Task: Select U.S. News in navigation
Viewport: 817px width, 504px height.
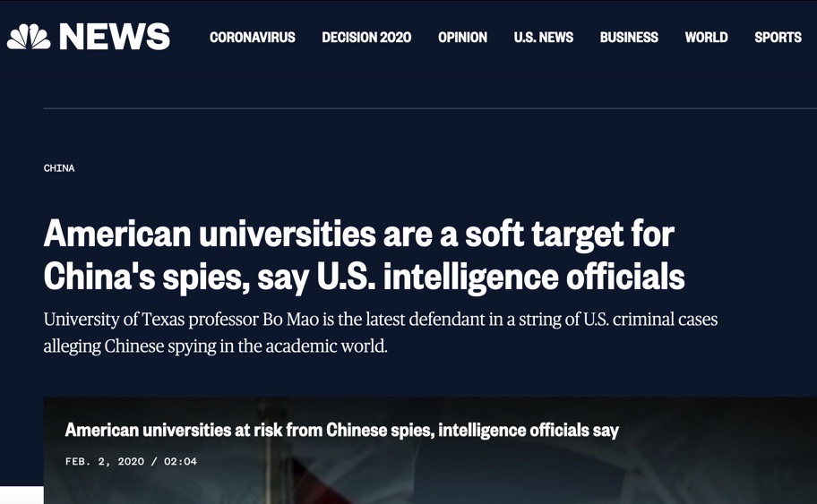Action: click(x=544, y=38)
